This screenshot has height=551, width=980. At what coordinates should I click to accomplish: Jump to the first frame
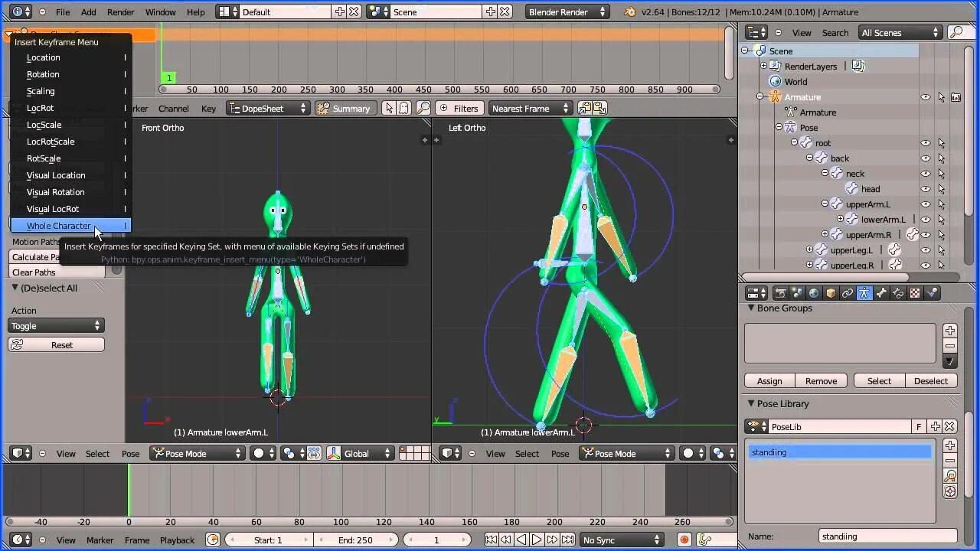click(x=492, y=540)
